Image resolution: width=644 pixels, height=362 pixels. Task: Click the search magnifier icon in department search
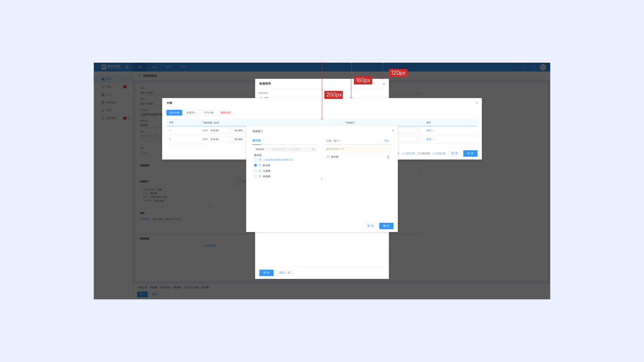[314, 149]
